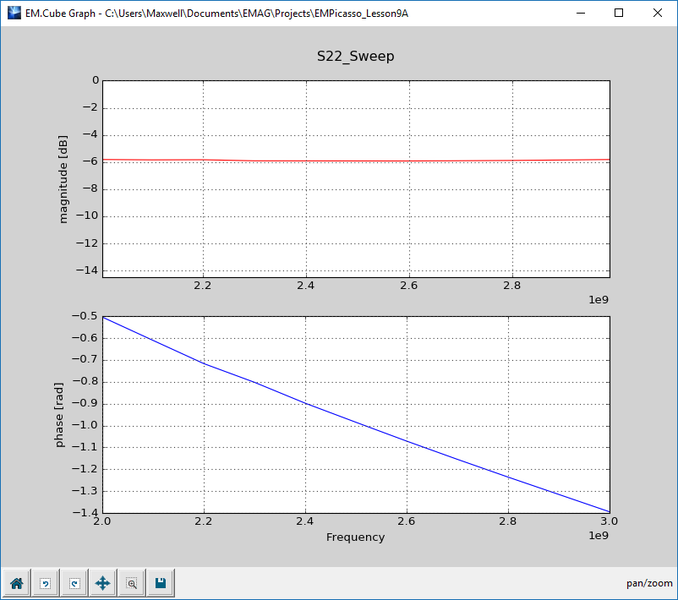Click the 'pan/zoom' status text
Image resolution: width=678 pixels, height=600 pixels.
pyautogui.click(x=649, y=584)
